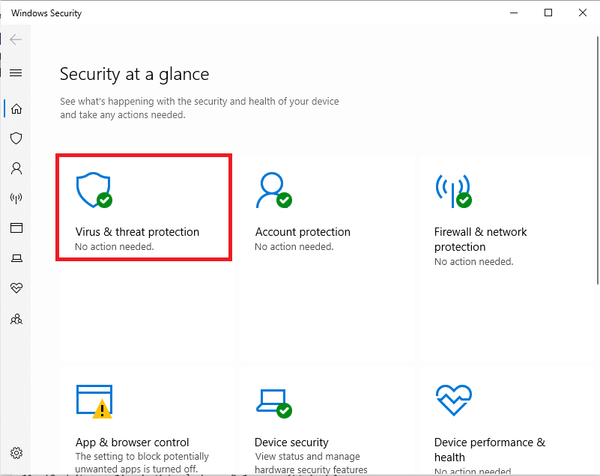The image size is (600, 476).
Task: Select Account protection person icon in sidebar
Action: pyautogui.click(x=16, y=168)
